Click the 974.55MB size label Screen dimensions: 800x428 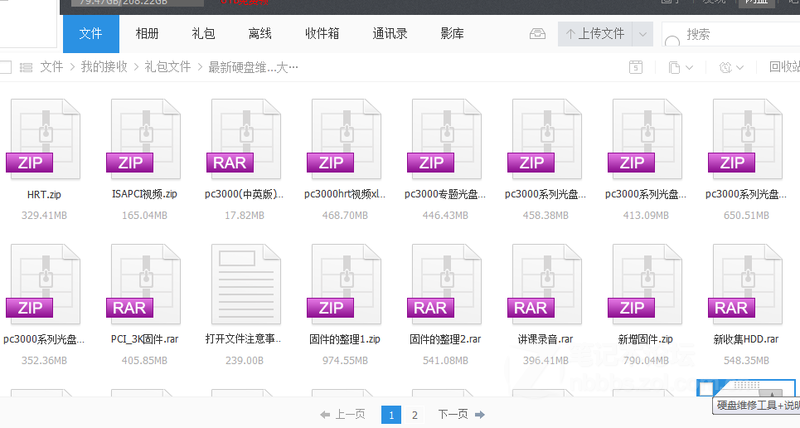(345, 361)
